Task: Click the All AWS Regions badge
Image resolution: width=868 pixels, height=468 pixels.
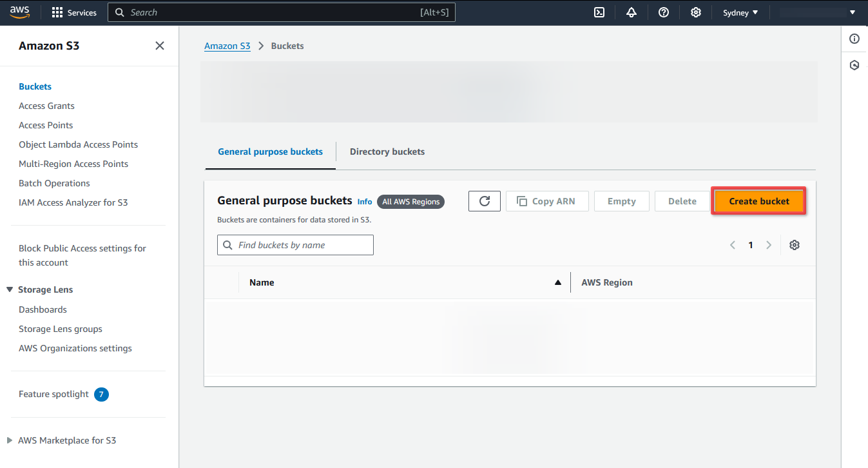Action: [x=410, y=202]
